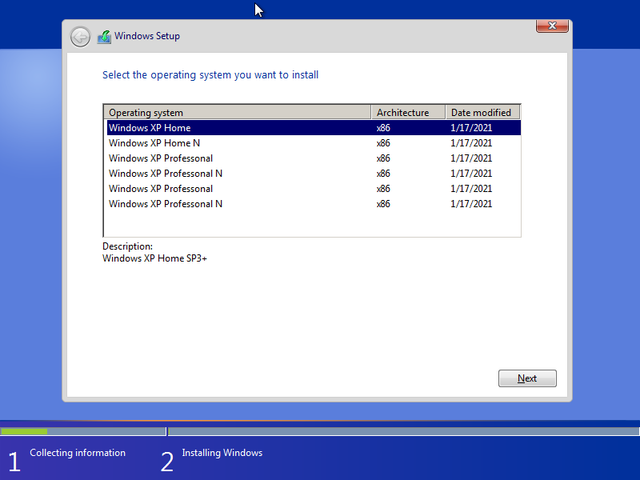Click the 'Select the operating system' heading
Image resolution: width=640 pixels, height=480 pixels.
click(x=211, y=75)
